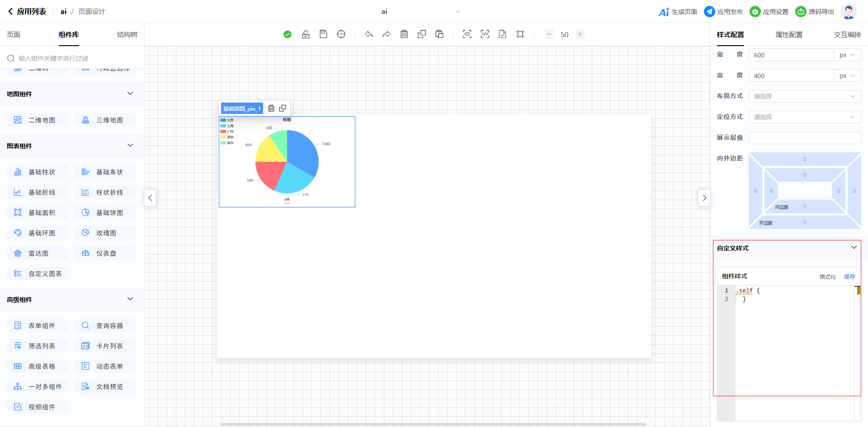Toggle the lock icon in toolbar

pyautogui.click(x=306, y=34)
